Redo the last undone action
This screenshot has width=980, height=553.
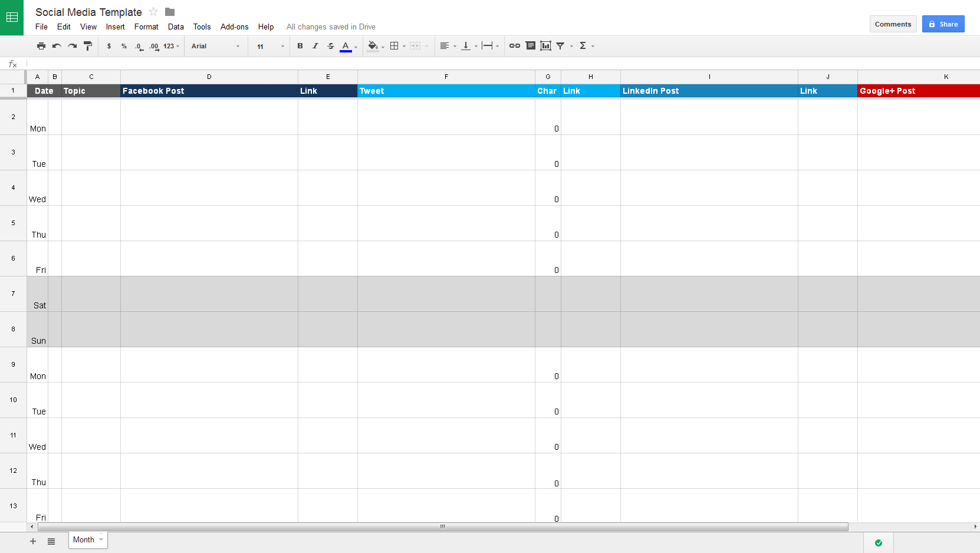(x=72, y=46)
